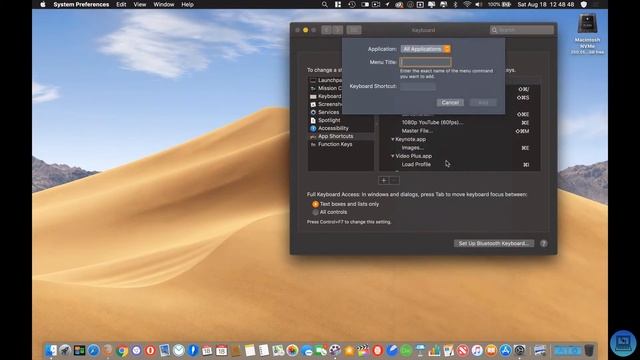
Task: Open the Clock icon in the Dock
Action: pyautogui.click(x=178, y=350)
